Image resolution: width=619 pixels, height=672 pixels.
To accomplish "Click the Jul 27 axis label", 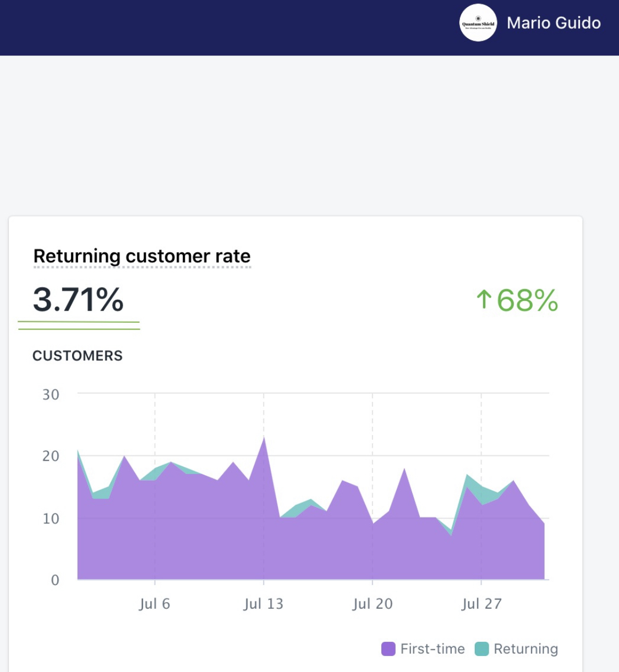I will point(481,604).
